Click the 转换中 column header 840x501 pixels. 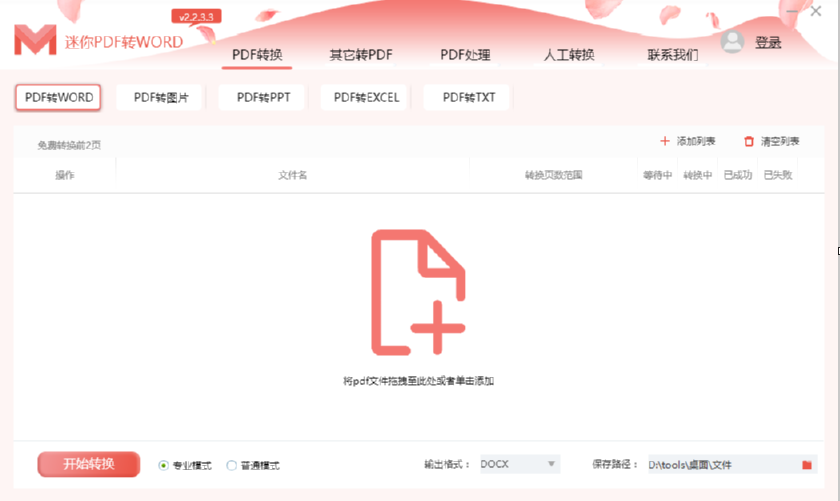(x=698, y=175)
